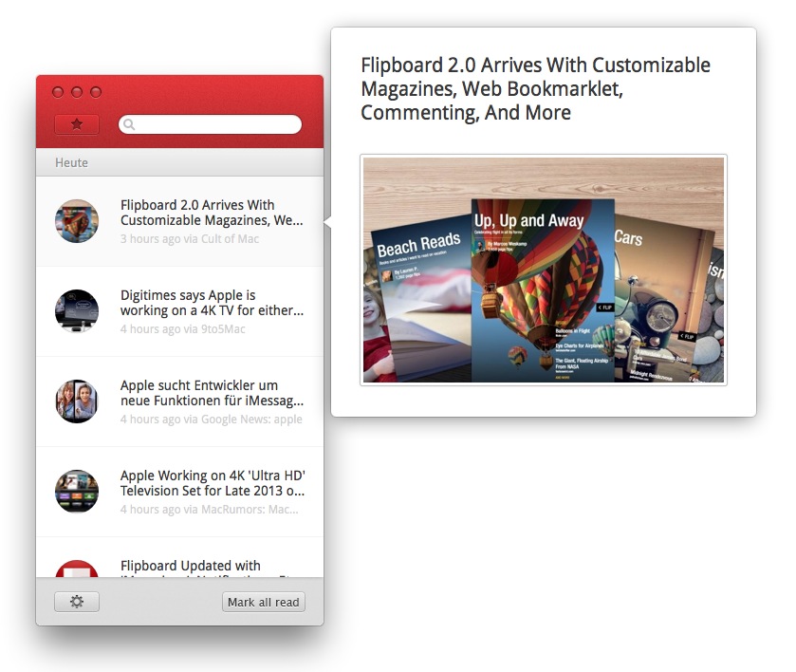This screenshot has height=672, width=796.
Task: Click the Up, Up and Away magazine cover
Action: pyautogui.click(x=543, y=285)
